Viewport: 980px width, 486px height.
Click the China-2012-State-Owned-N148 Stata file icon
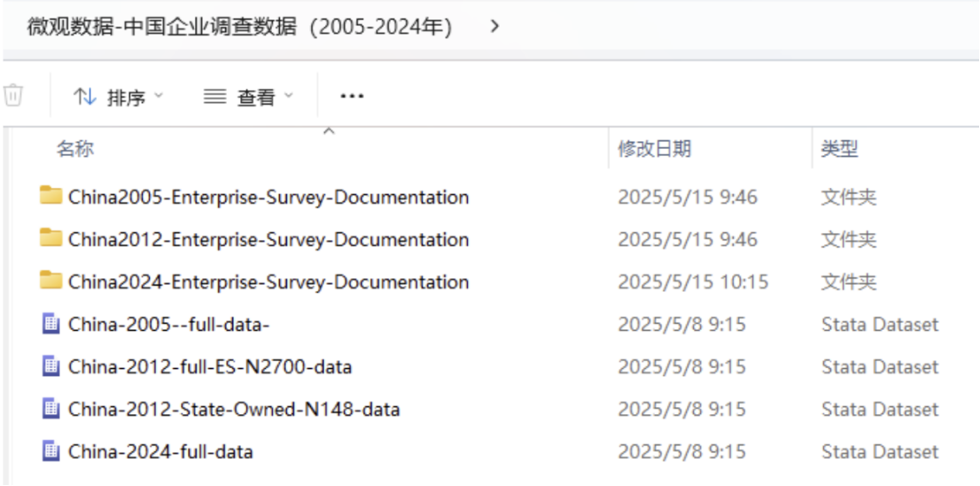[51, 409]
